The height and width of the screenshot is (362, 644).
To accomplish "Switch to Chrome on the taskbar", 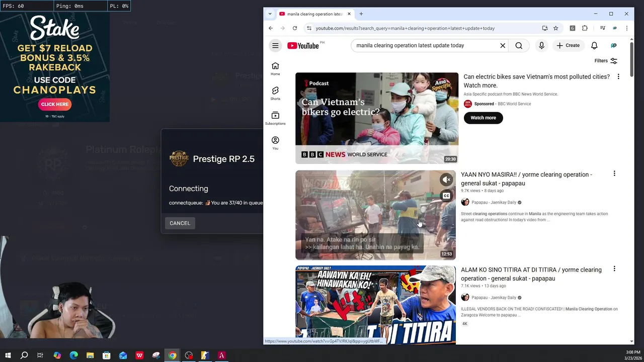I will click(x=173, y=355).
